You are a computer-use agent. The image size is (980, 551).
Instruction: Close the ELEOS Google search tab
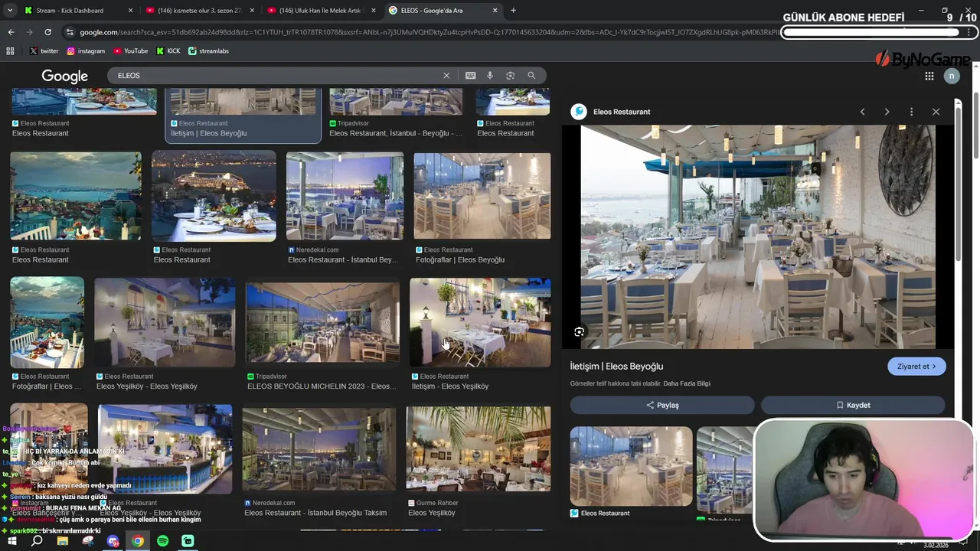495,10
